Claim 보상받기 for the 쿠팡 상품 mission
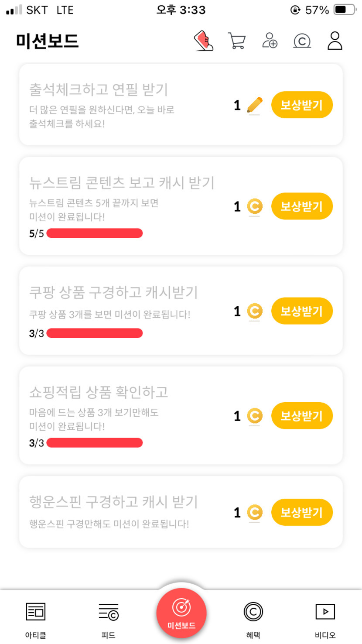The image size is (362, 644). click(x=302, y=311)
